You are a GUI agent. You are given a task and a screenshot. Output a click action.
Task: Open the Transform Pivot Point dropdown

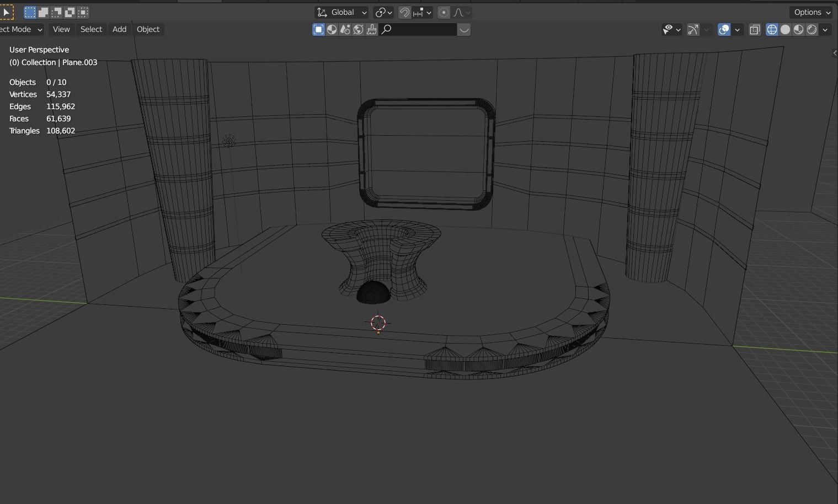383,12
